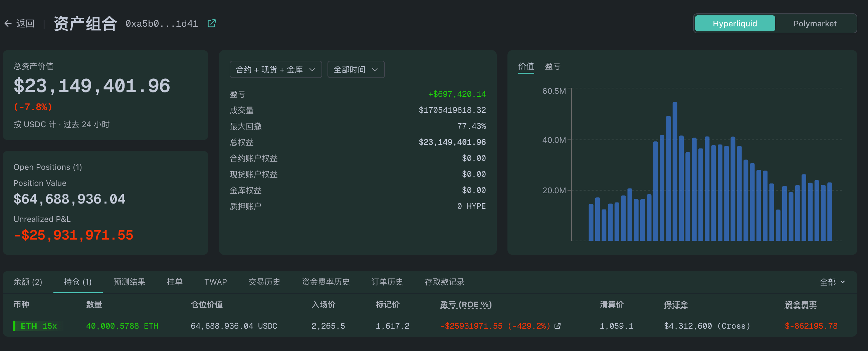This screenshot has width=868, height=351.
Task: Open the 资金费率历史 tab
Action: coord(325,282)
